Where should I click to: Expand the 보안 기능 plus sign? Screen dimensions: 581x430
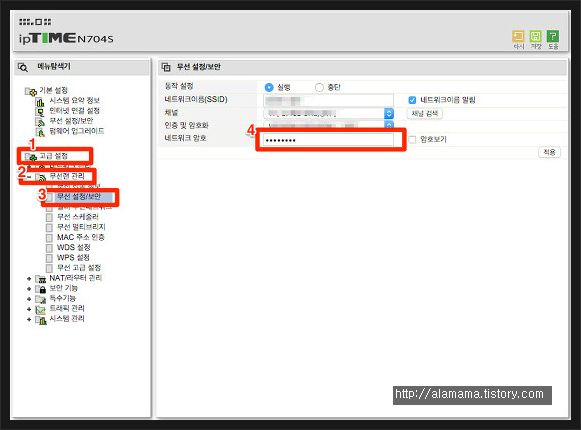click(x=29, y=288)
